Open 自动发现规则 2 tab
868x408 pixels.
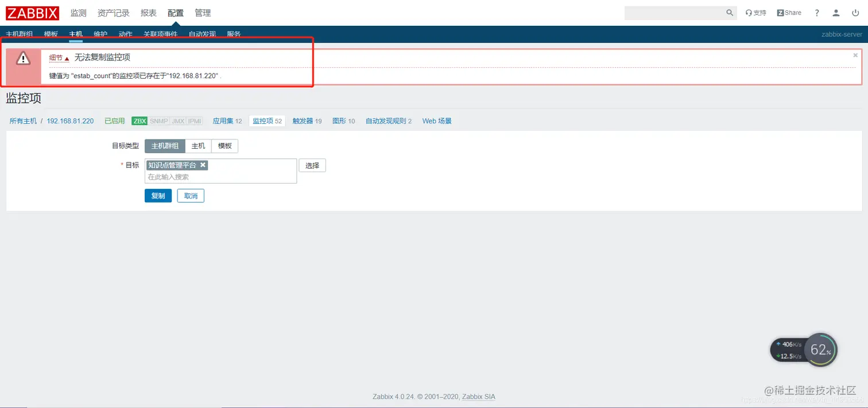pyautogui.click(x=389, y=121)
